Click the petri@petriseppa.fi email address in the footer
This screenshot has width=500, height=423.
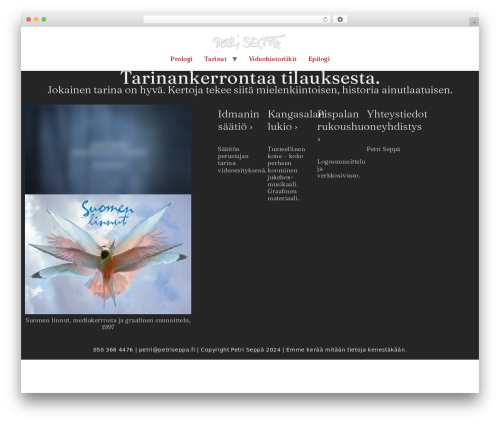pyautogui.click(x=167, y=350)
